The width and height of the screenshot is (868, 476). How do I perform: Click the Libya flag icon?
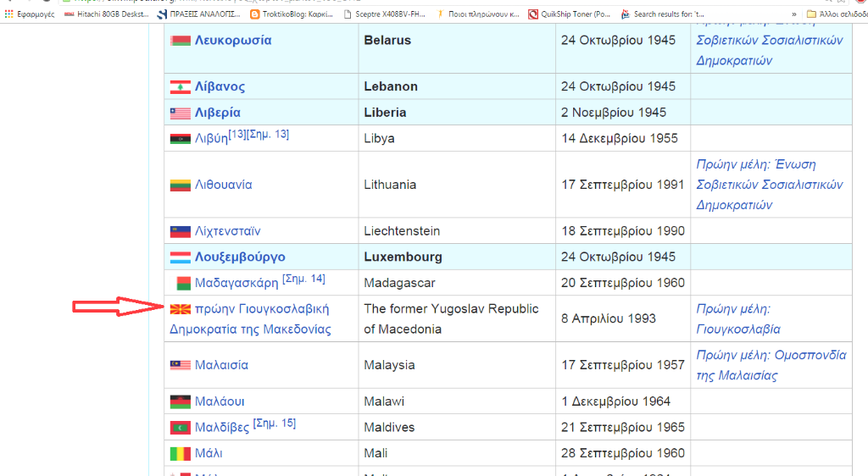point(180,139)
